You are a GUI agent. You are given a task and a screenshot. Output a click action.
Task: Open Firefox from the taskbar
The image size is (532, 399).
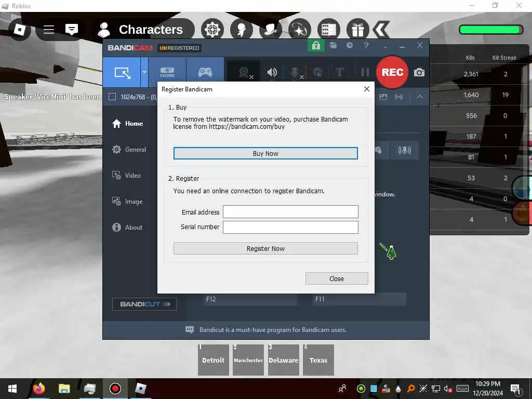point(39,389)
